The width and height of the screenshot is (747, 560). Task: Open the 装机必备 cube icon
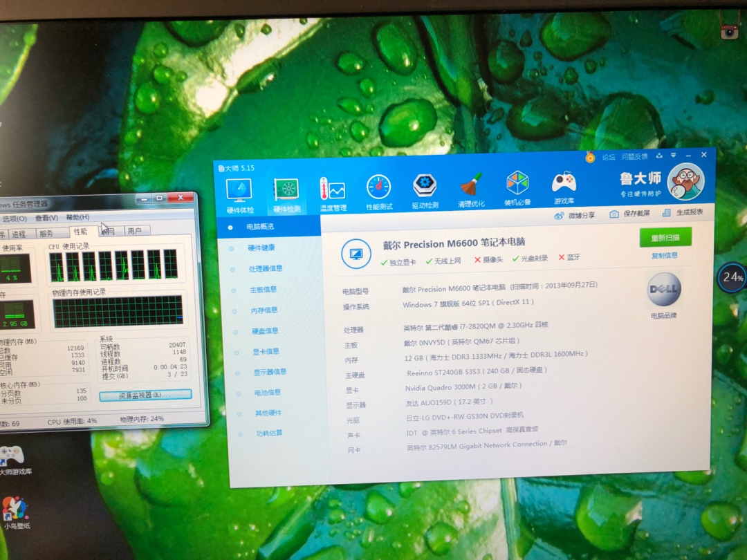517,189
